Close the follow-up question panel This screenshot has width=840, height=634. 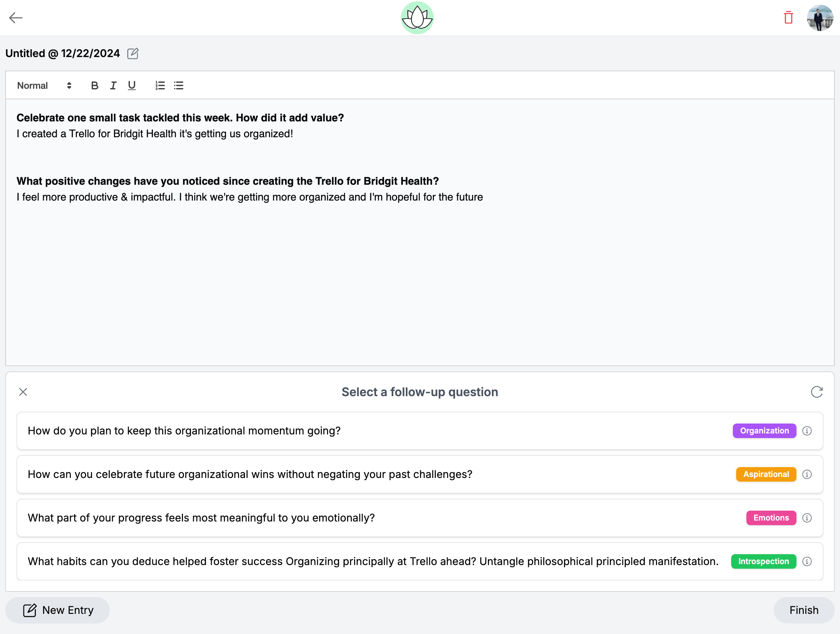pos(23,392)
